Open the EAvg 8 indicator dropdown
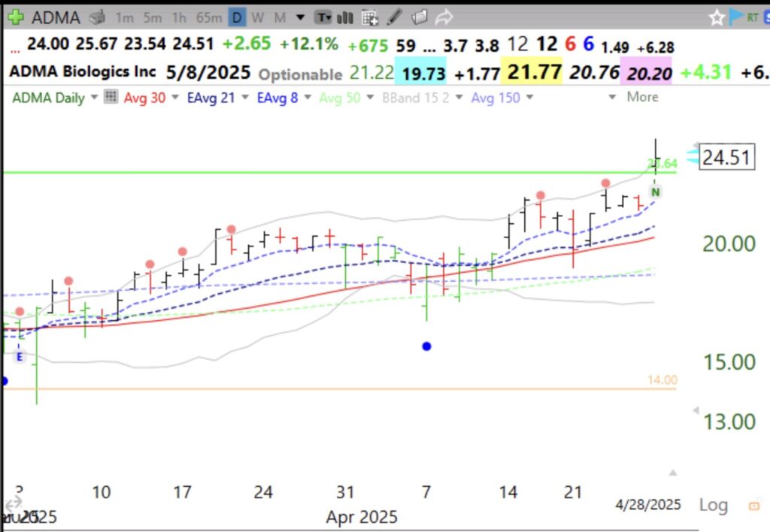The width and height of the screenshot is (770, 532). (x=308, y=97)
